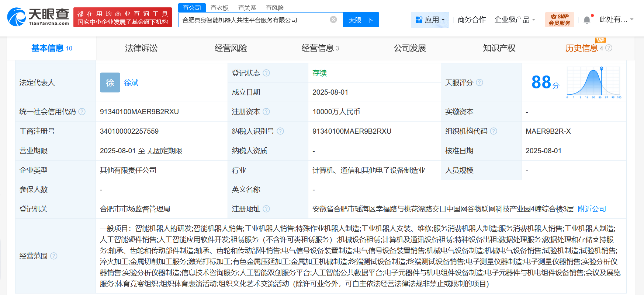The height and width of the screenshot is (295, 644).
Task: Click help icon beside 经营范围
Action: point(54,256)
